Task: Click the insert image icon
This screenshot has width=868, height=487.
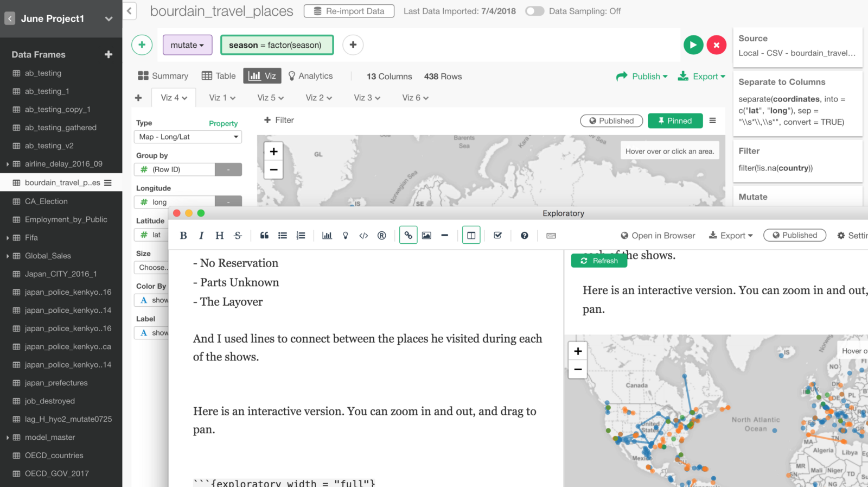Action: pyautogui.click(x=426, y=236)
